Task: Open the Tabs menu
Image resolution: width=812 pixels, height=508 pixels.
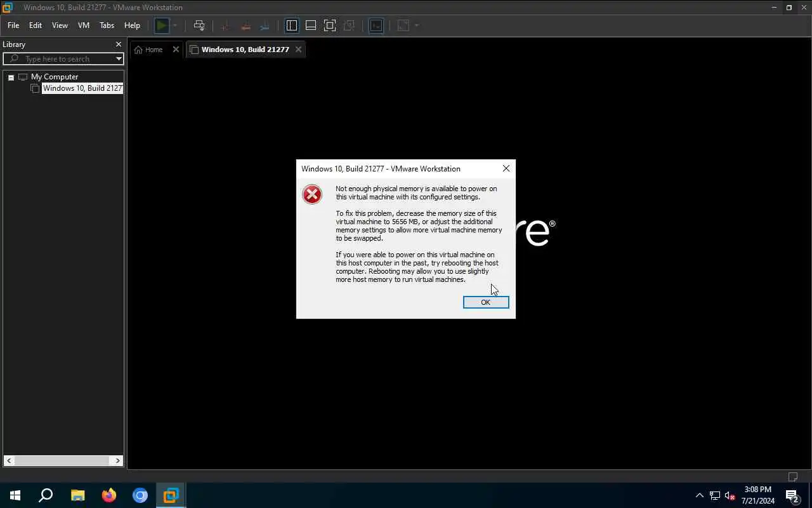Action: tap(107, 25)
